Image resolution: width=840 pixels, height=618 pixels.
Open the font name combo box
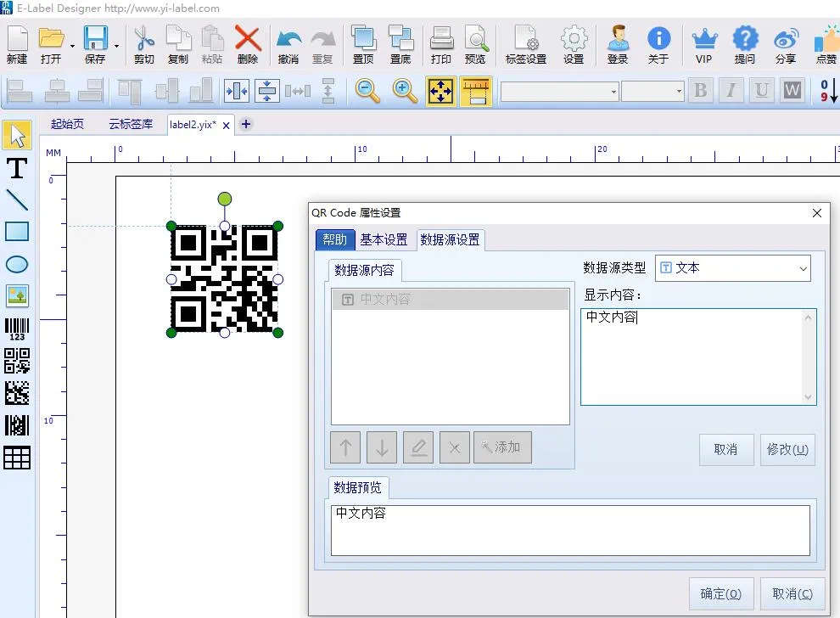(x=560, y=92)
